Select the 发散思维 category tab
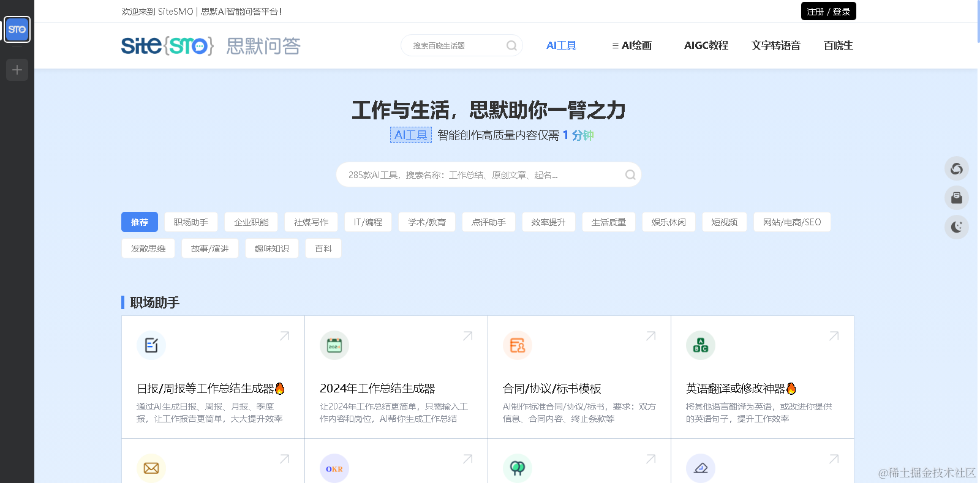This screenshot has width=980, height=483. (148, 249)
